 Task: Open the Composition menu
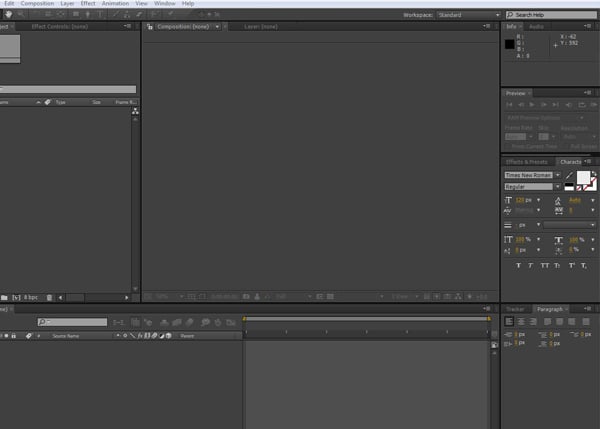pos(37,3)
